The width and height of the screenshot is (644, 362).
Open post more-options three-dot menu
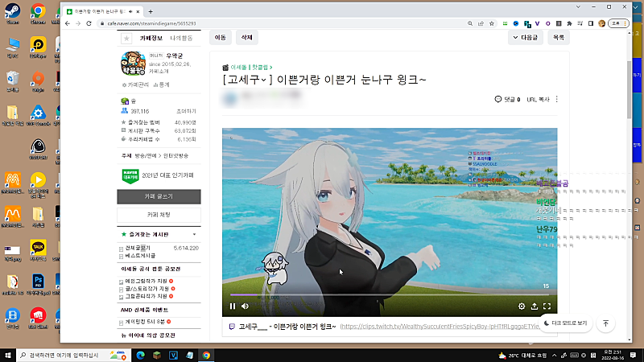point(556,99)
